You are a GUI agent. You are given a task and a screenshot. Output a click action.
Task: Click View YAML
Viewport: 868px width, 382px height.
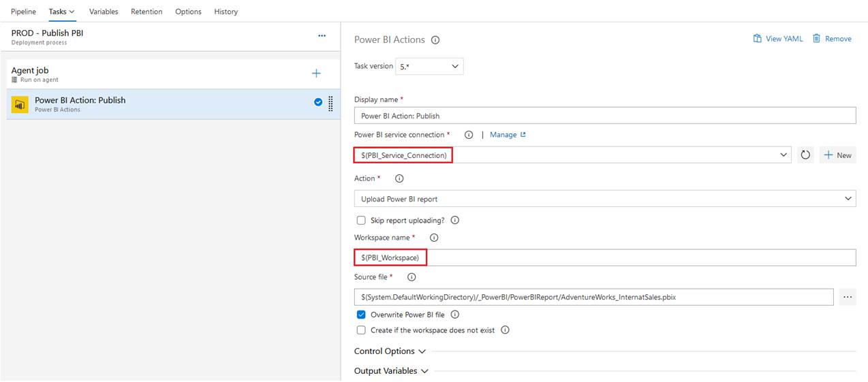click(778, 39)
